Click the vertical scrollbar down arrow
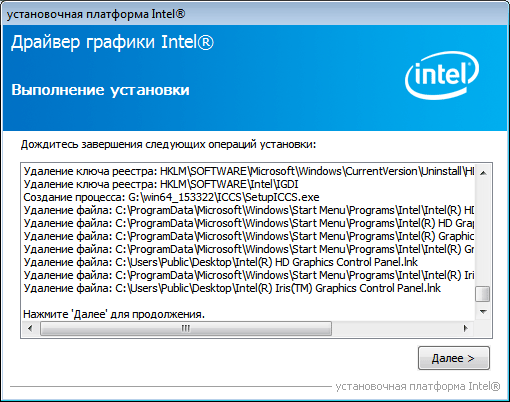This screenshot has height=402, width=510. 483,312
